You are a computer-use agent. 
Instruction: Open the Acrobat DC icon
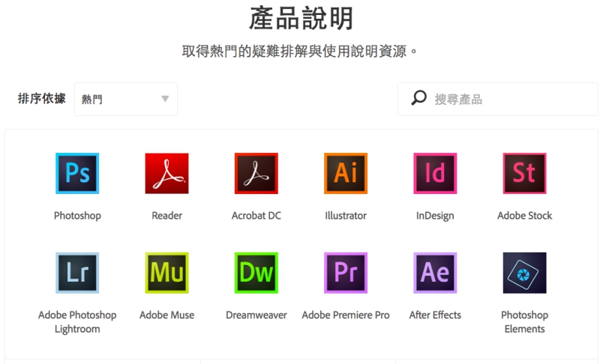(x=256, y=174)
